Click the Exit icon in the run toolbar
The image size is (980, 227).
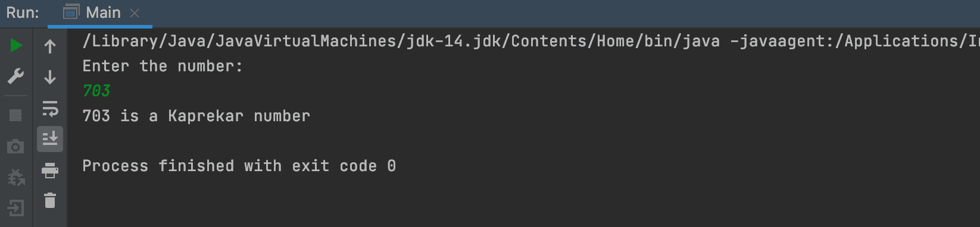click(x=16, y=208)
